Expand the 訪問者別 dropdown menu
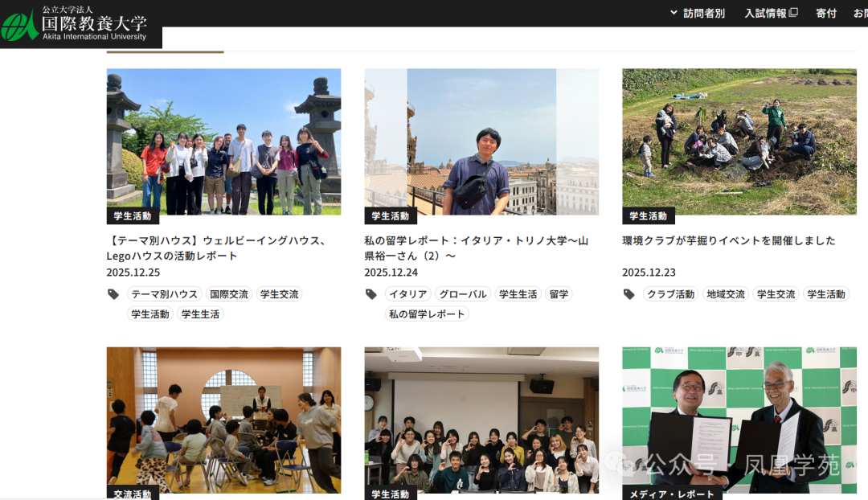Viewport: 868px width, 500px height. tap(698, 13)
